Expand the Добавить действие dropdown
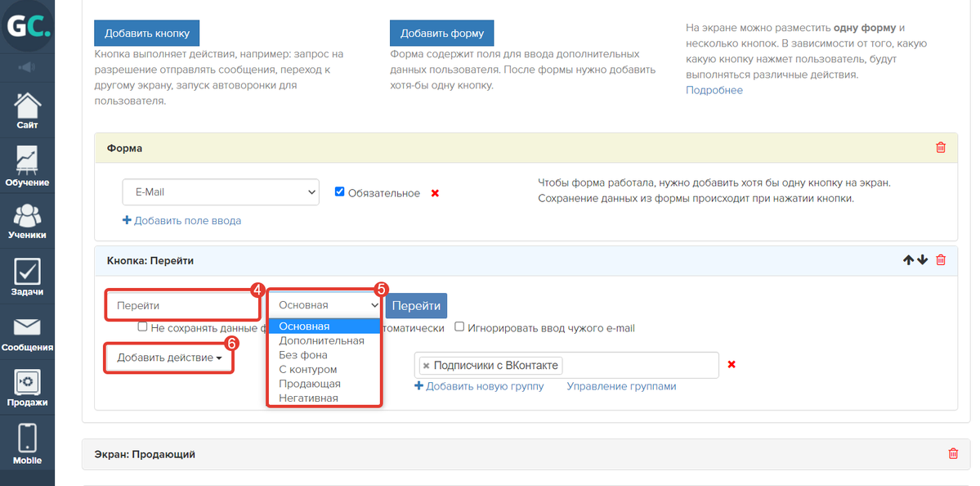This screenshot has height=486, width=980. 169,358
